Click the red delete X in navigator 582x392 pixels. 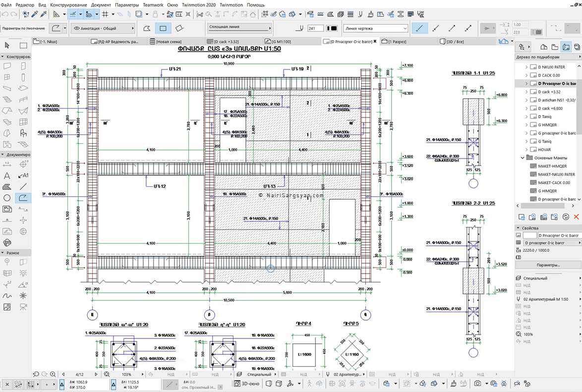[577, 217]
